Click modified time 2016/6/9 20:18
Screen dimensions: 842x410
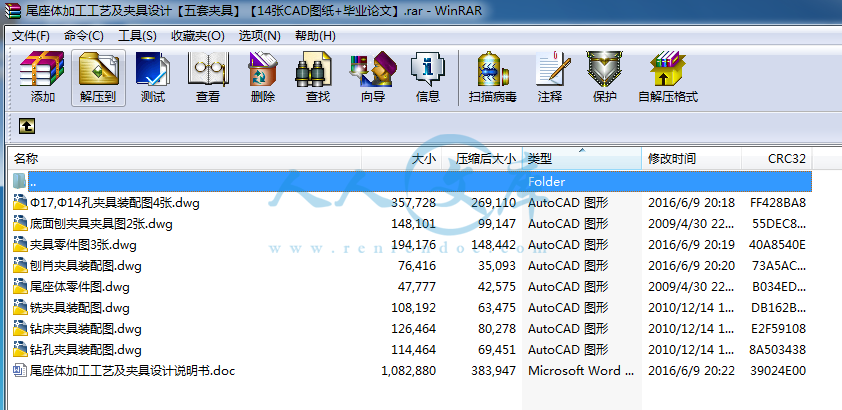click(x=691, y=203)
